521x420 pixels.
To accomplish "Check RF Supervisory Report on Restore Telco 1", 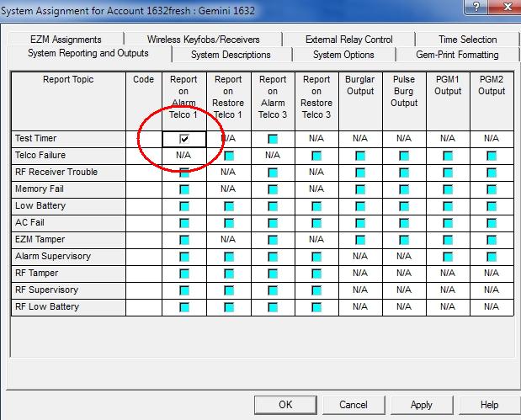I will coord(228,290).
